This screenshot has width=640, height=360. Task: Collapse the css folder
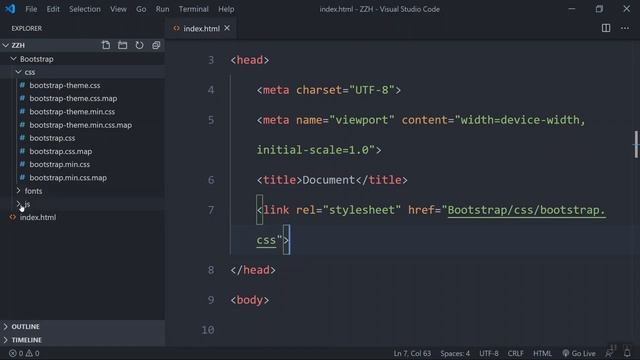18,72
